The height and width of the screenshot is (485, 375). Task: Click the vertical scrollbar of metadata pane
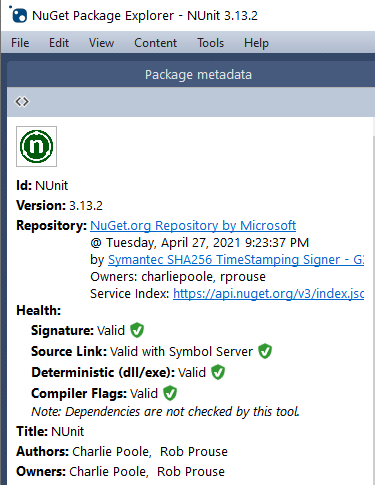point(373,300)
